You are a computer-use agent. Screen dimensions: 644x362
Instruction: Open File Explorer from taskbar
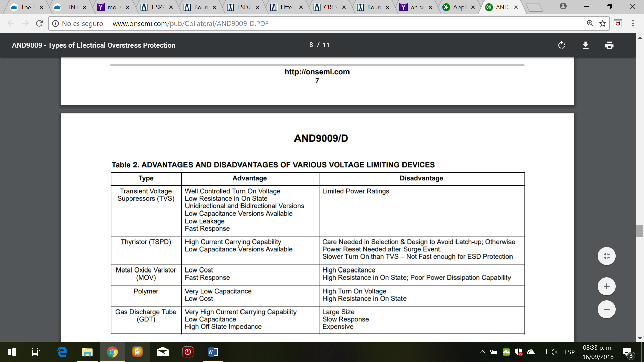(x=87, y=352)
